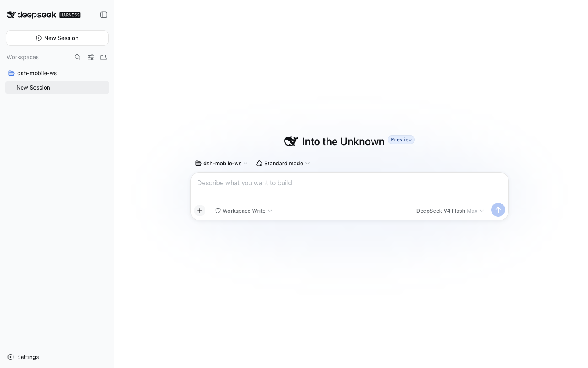Screen dimensions: 588x368
Task: Open the dsh-mobile-ws workspace dropdown above prompt
Action: coord(221,163)
